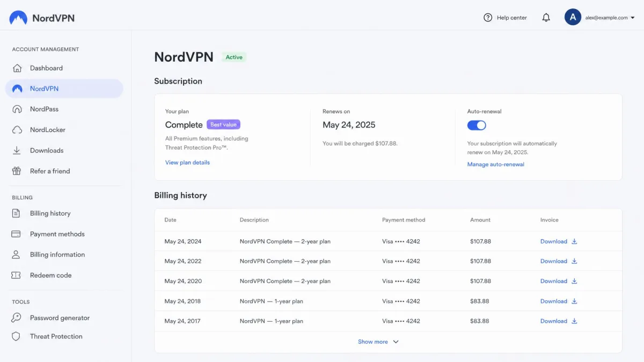
Task: Click download icon for May 24, 2018 invoice
Action: [574, 301]
